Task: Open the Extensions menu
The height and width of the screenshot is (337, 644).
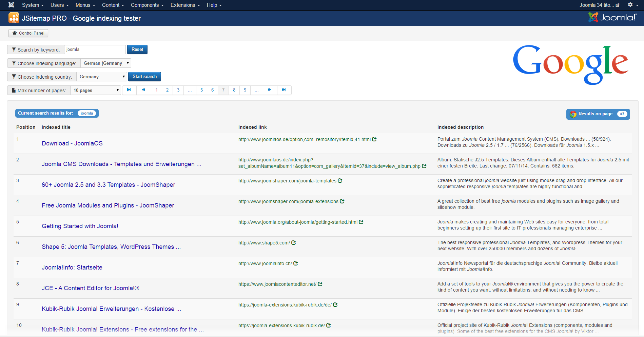Action: click(x=185, y=5)
